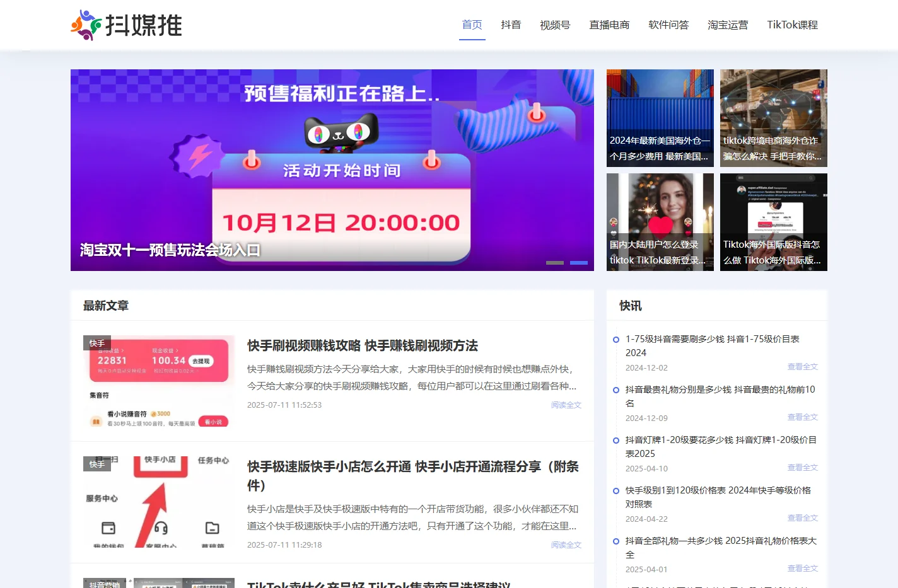The width and height of the screenshot is (898, 588).
Task: Select the first grey carousel indicator
Action: point(555,263)
